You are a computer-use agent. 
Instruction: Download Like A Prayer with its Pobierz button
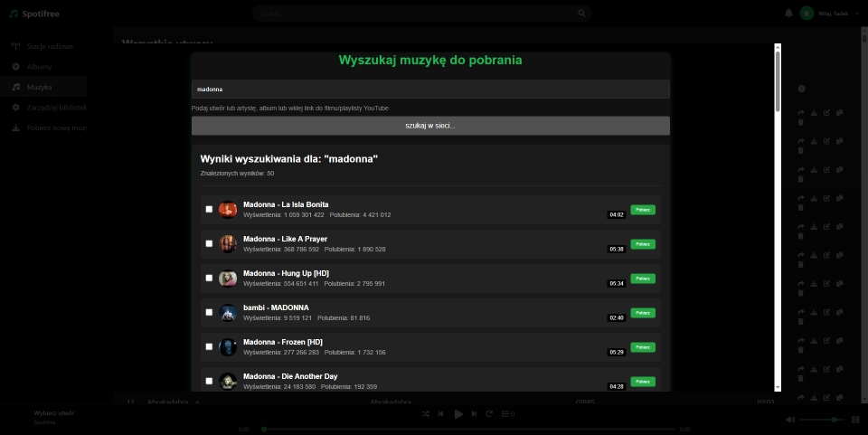click(x=643, y=244)
